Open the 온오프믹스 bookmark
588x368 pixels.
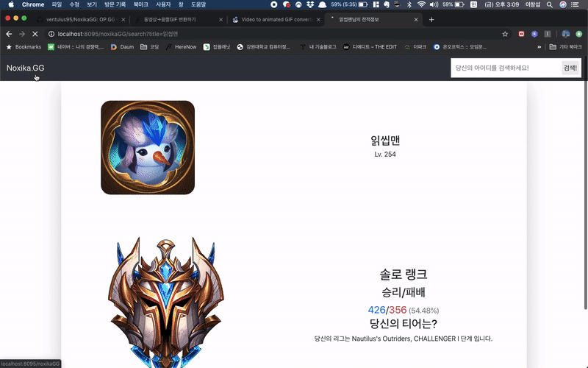(460, 47)
